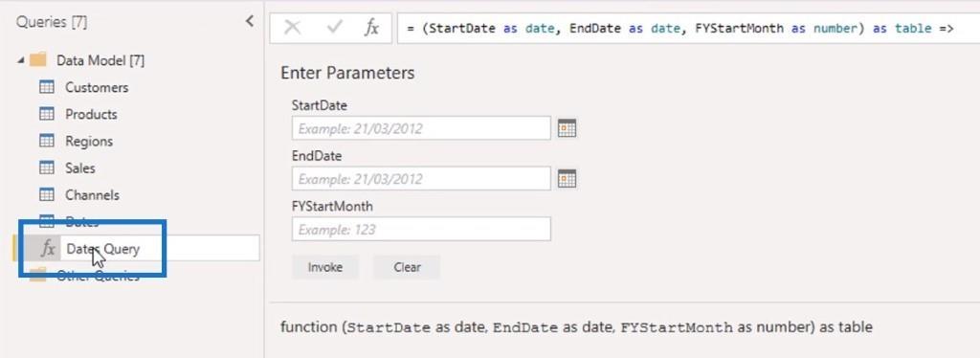Select the Dates Query function
The width and height of the screenshot is (980, 358).
click(103, 249)
